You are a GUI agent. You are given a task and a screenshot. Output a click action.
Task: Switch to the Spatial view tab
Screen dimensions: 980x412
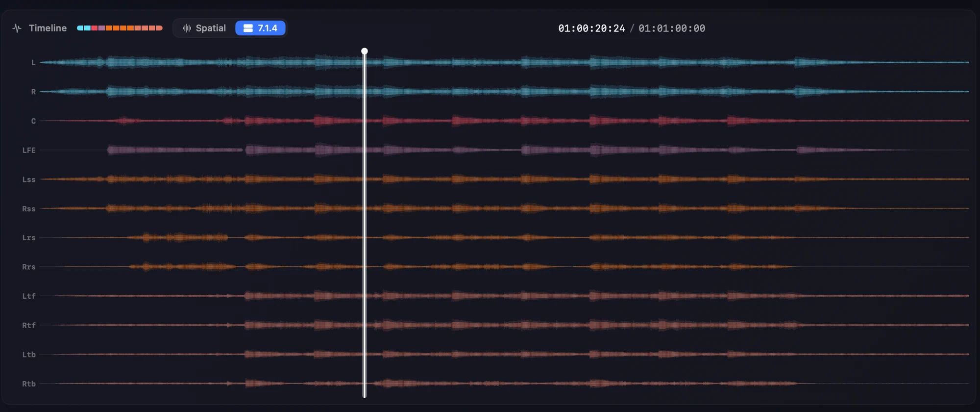point(204,28)
